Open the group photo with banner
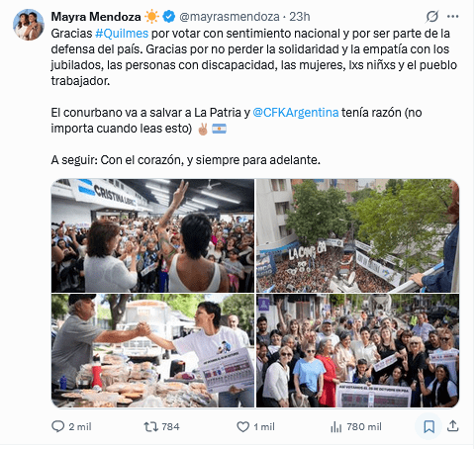 tap(357, 350)
